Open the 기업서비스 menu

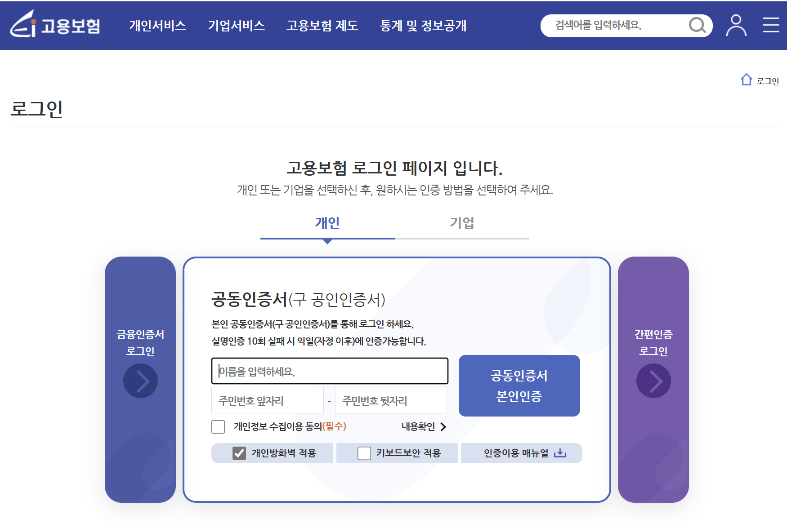pyautogui.click(x=237, y=26)
